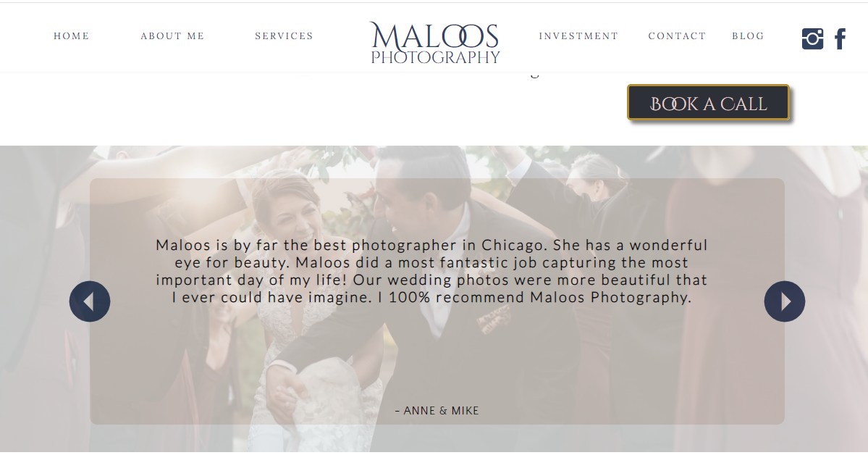Click the Anne & Mike attribution
The image size is (868, 463).
(437, 411)
